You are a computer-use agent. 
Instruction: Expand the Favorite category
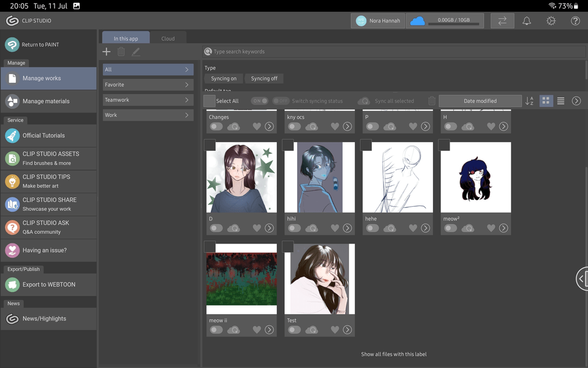[x=148, y=85]
